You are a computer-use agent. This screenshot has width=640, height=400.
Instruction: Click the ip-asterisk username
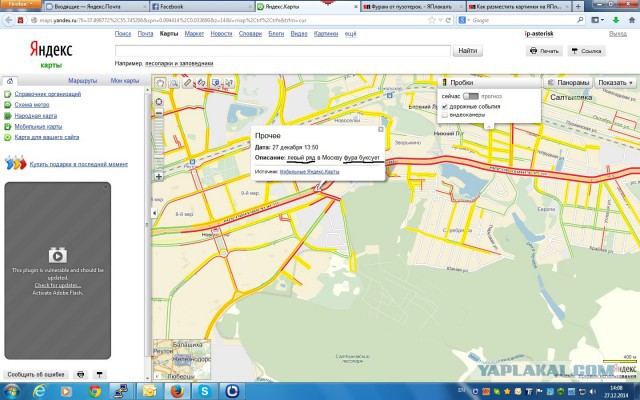(539, 34)
